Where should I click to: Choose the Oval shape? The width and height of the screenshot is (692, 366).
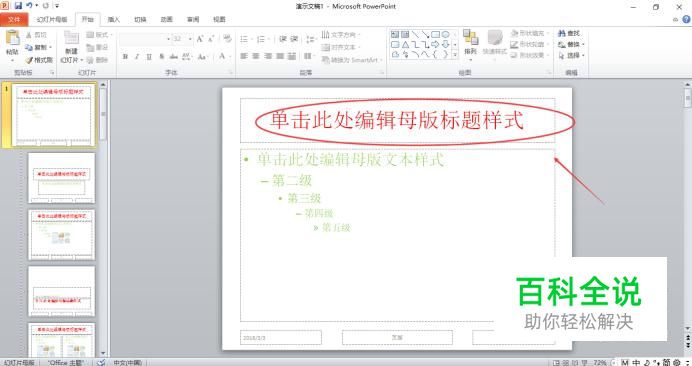[445, 34]
